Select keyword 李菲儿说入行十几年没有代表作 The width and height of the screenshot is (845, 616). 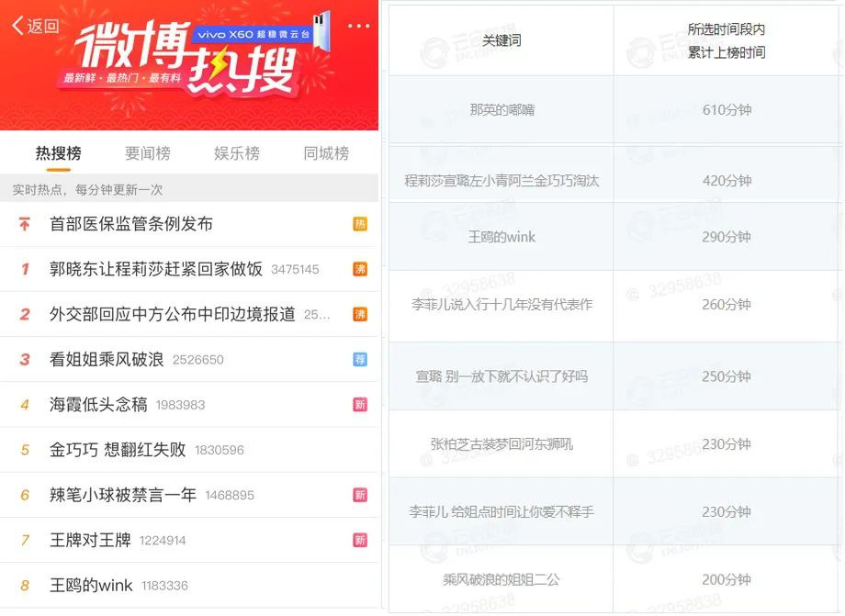click(x=501, y=305)
